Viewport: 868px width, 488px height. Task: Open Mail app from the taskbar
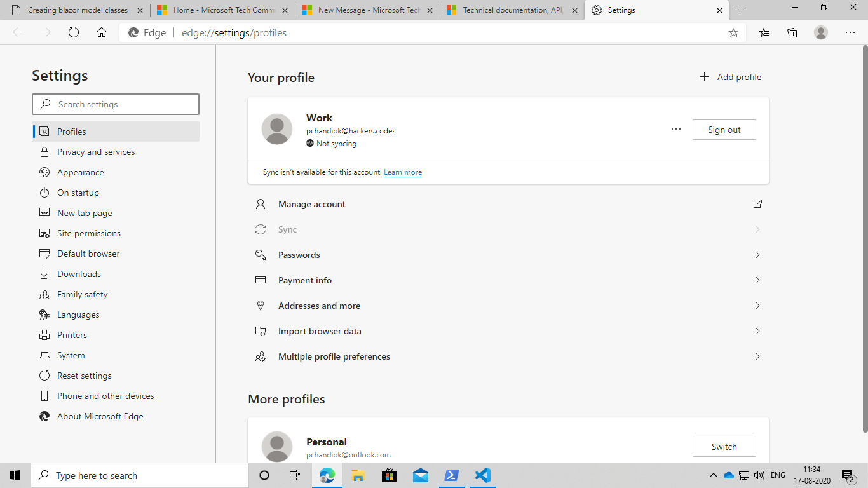click(x=420, y=475)
